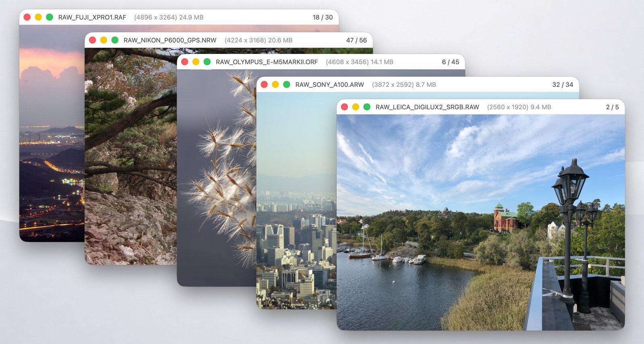Maximize the RAW_LEICA_DIGILUX2_SRGB.RAW window

(x=367, y=107)
